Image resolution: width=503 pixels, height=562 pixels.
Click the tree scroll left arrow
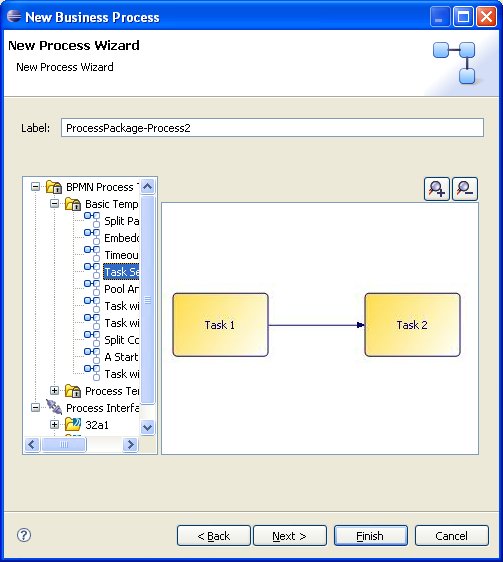coord(32,444)
